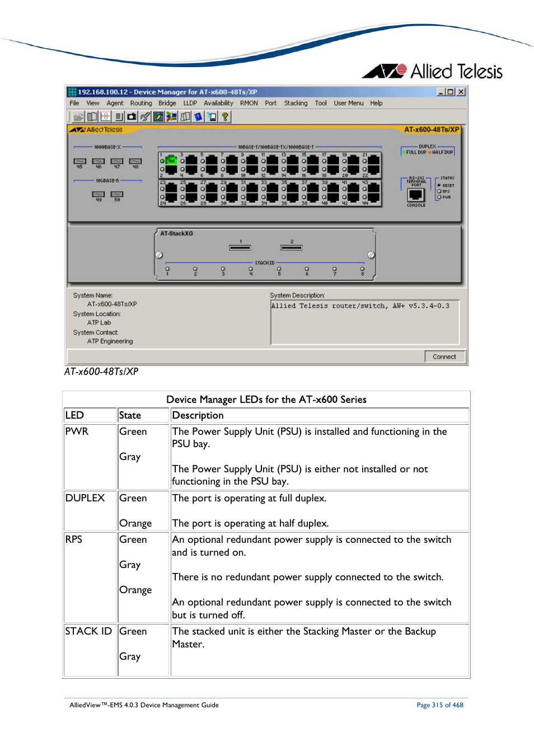Click the RPS status LED

(x=439, y=191)
